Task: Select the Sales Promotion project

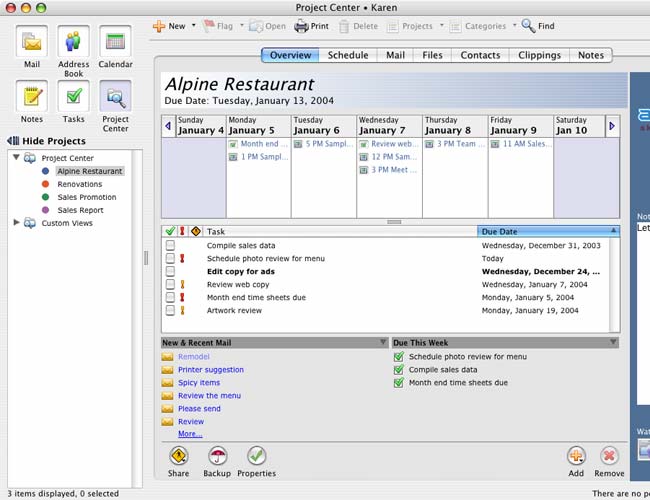Action: (86, 197)
